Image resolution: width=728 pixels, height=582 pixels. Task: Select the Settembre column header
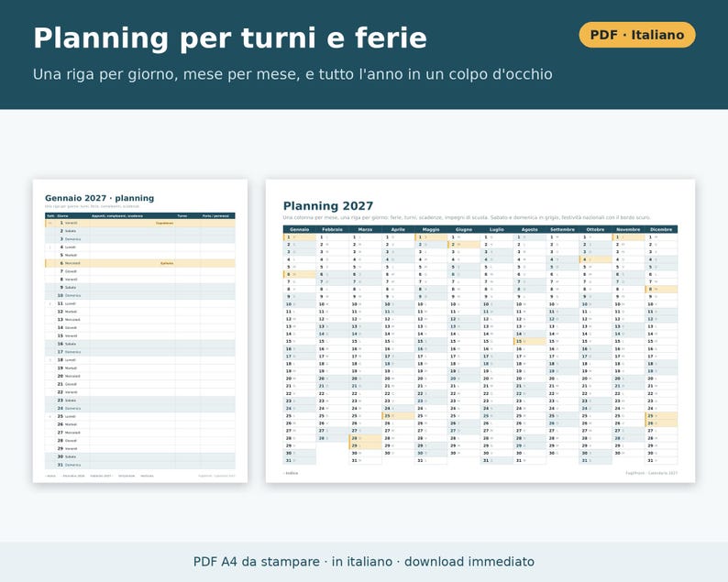563,229
